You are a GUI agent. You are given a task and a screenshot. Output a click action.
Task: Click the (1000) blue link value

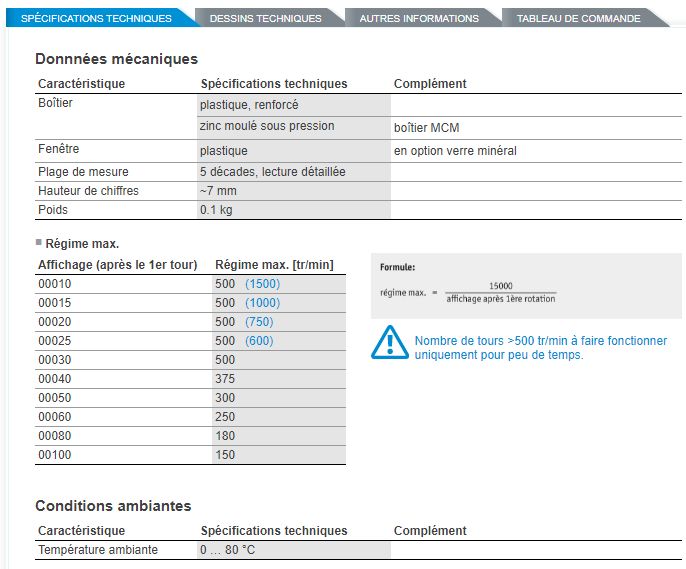pos(263,303)
